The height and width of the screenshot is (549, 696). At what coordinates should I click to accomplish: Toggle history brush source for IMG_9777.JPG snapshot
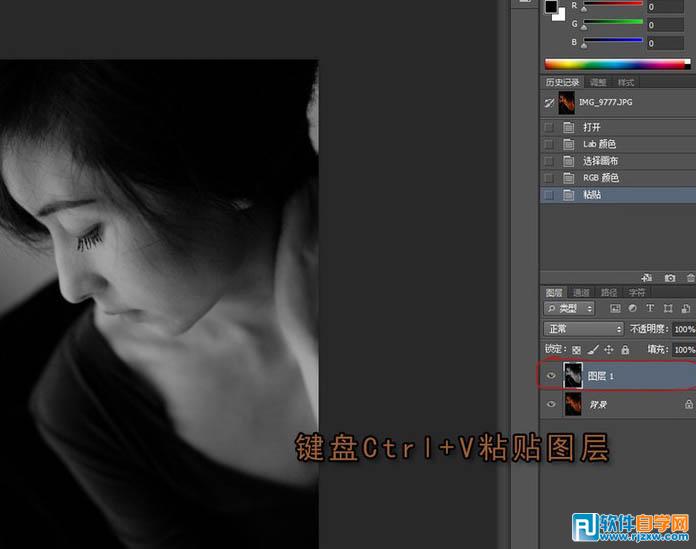[x=549, y=103]
